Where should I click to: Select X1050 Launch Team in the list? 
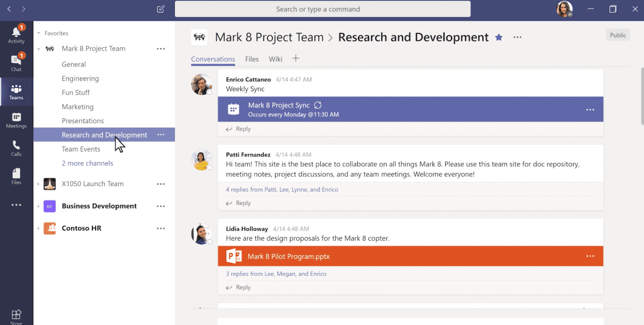click(92, 184)
